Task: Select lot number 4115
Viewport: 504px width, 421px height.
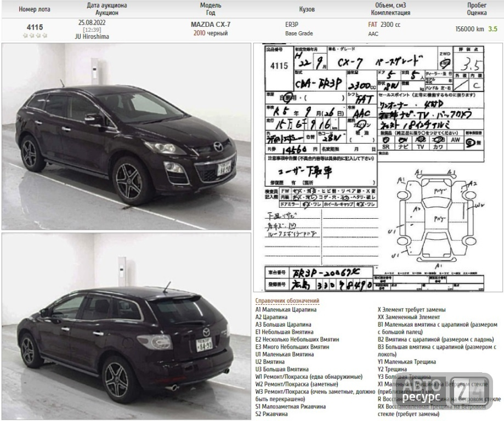Action: pyautogui.click(x=35, y=27)
